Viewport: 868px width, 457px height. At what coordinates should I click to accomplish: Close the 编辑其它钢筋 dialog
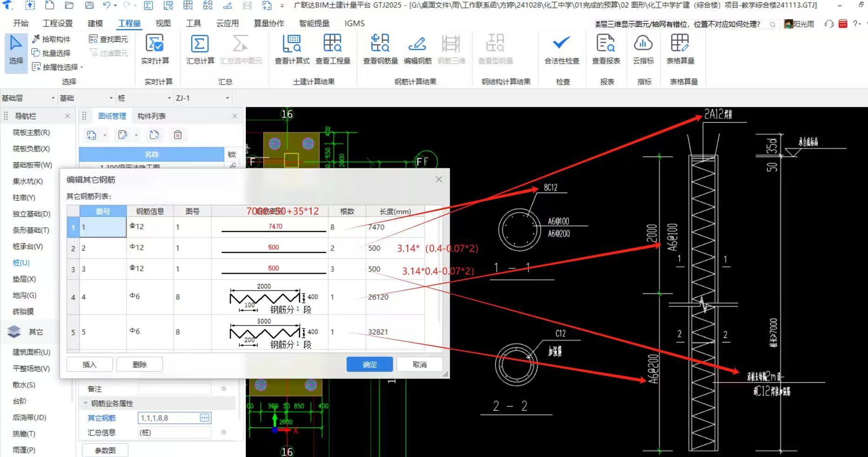439,179
